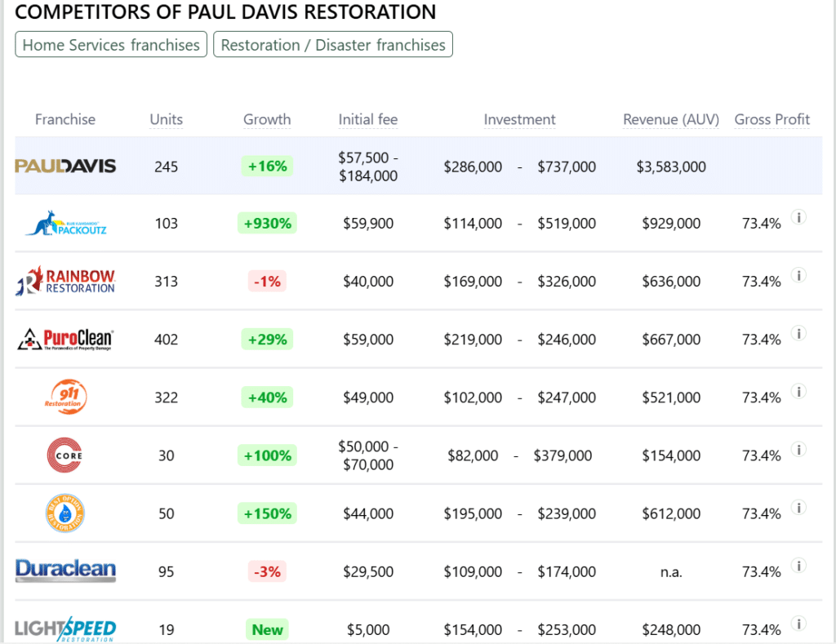The image size is (836, 644).
Task: Click the $519,000 investment value
Action: [567, 224]
